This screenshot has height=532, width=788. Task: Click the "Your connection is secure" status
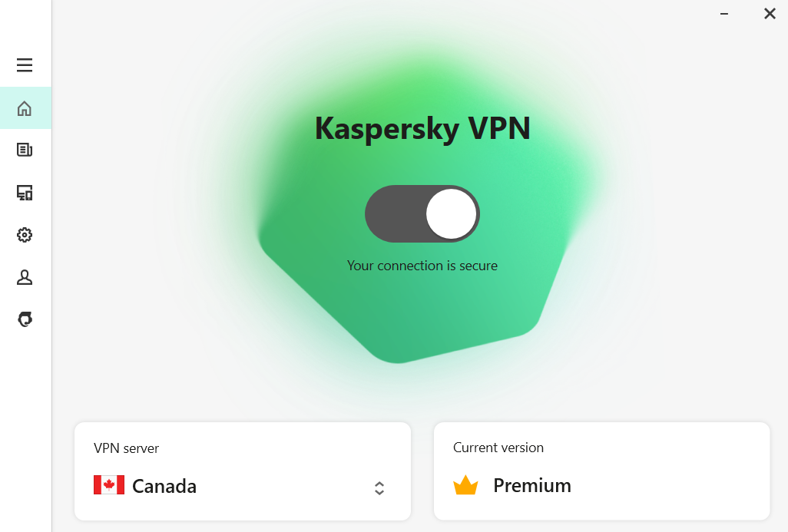click(x=422, y=266)
